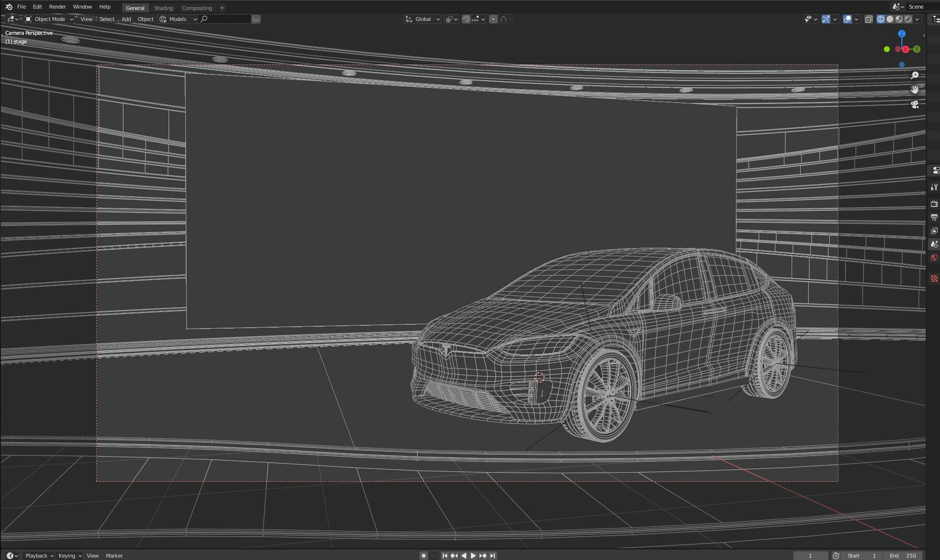Open the Render menu

click(x=57, y=7)
